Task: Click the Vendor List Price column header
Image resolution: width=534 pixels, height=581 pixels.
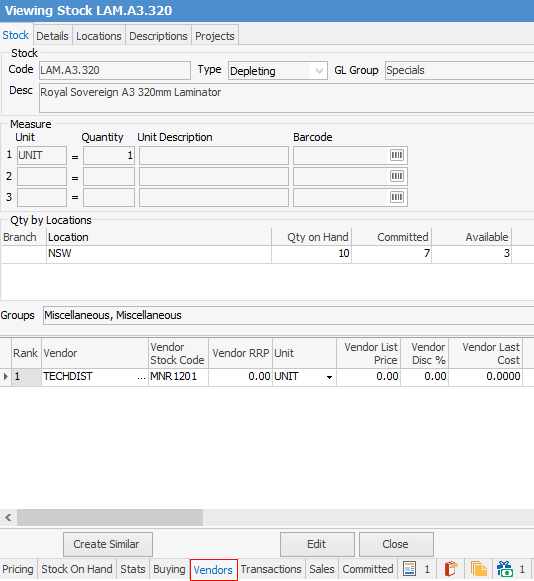Action: coord(368,353)
